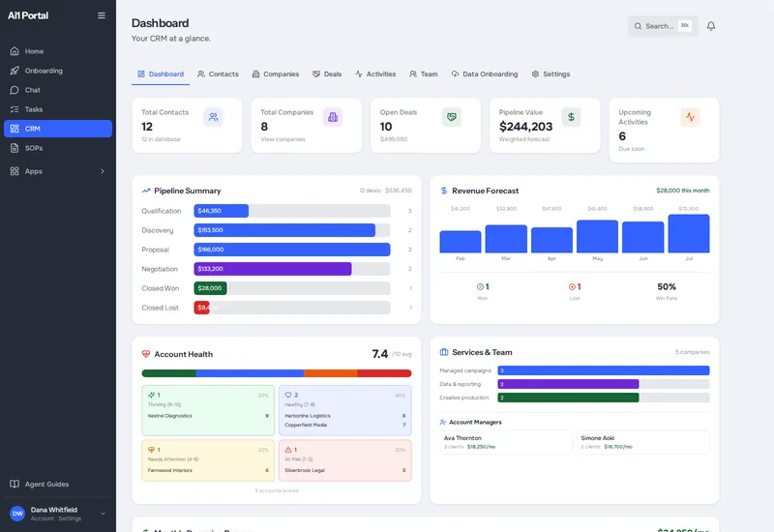The image size is (774, 532).
Task: Click the '50%' win rate value
Action: click(667, 286)
